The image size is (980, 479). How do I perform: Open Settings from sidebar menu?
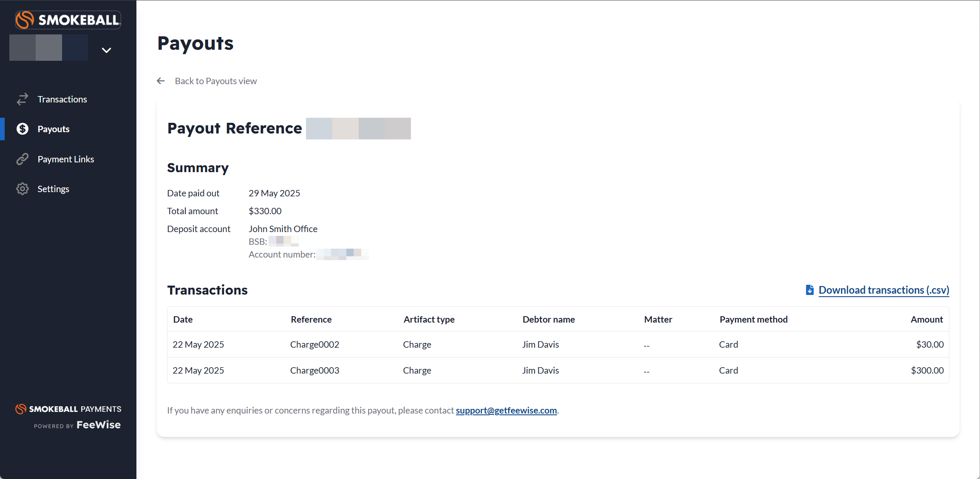click(x=53, y=189)
